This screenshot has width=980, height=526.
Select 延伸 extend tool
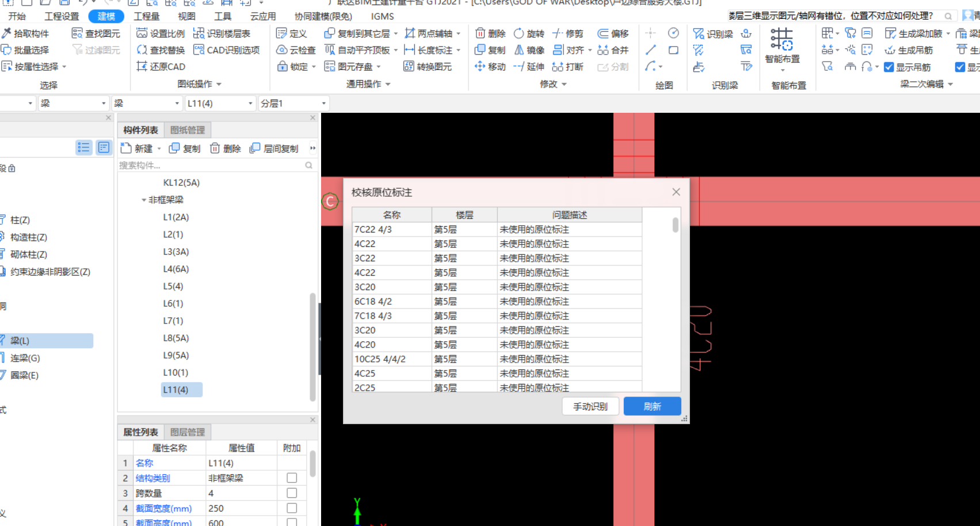pos(529,67)
